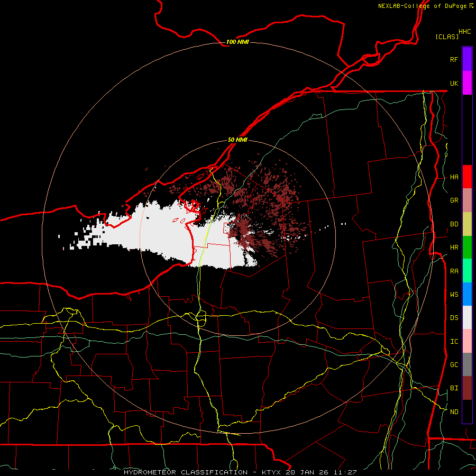Click the ND legend label
This screenshot has height=476, width=476.
pos(454,412)
